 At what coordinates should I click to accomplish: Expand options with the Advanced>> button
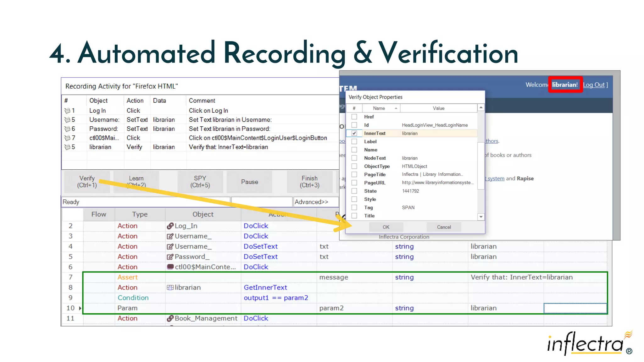point(316,202)
